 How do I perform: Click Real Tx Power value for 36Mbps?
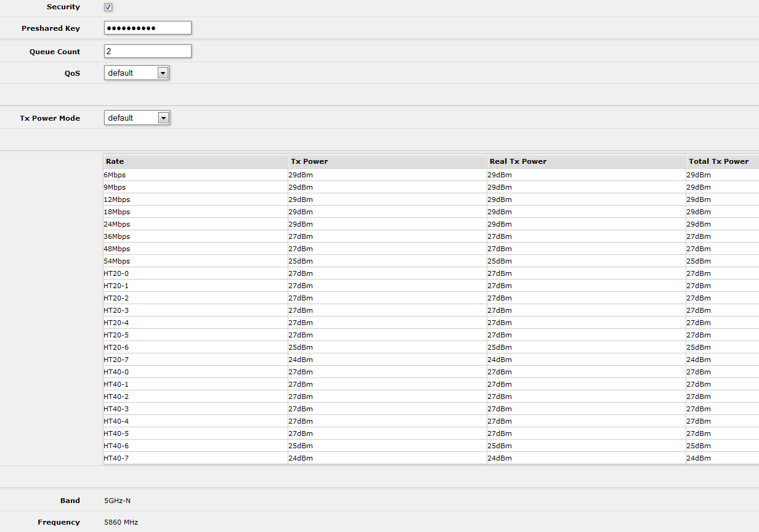[500, 236]
